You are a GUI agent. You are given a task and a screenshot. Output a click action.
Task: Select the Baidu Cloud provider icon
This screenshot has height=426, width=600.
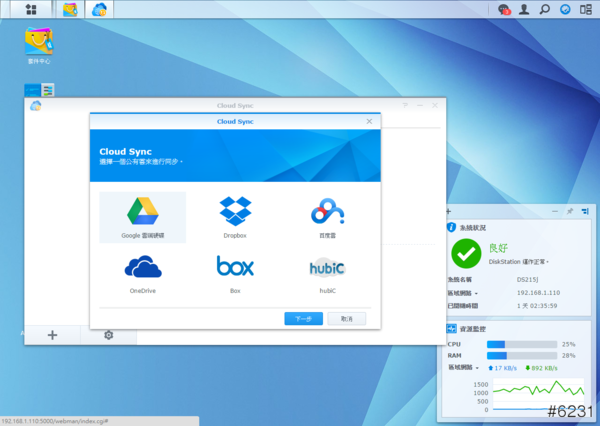point(326,216)
